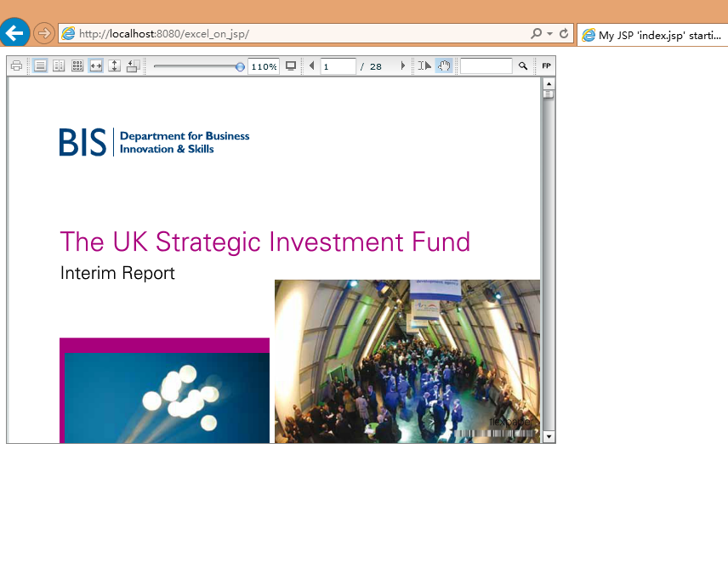This screenshot has height=580, width=728.
Task: Click the page Refresh icon
Action: pyautogui.click(x=564, y=33)
